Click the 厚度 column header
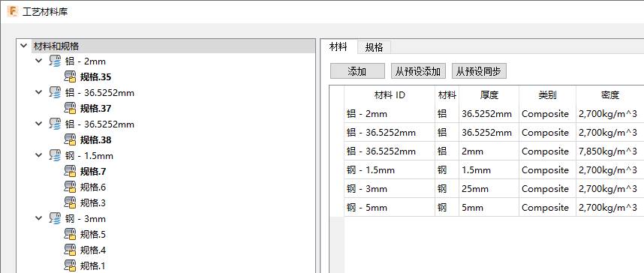This screenshot has height=273, width=644. (x=489, y=94)
